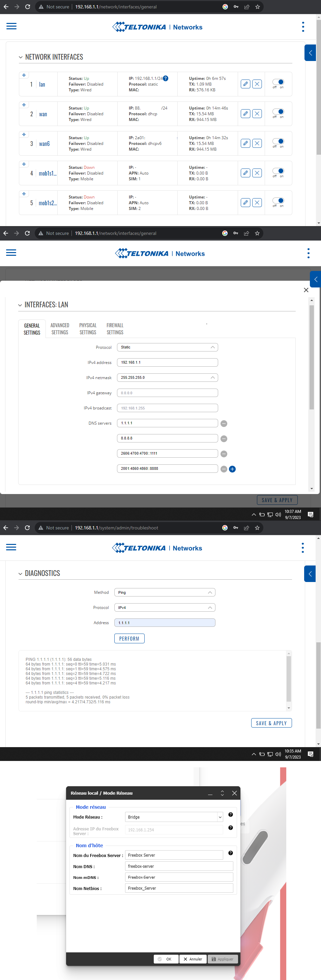Open the Protocol dropdown showing Static
This screenshot has height=980, width=321.
point(168,347)
